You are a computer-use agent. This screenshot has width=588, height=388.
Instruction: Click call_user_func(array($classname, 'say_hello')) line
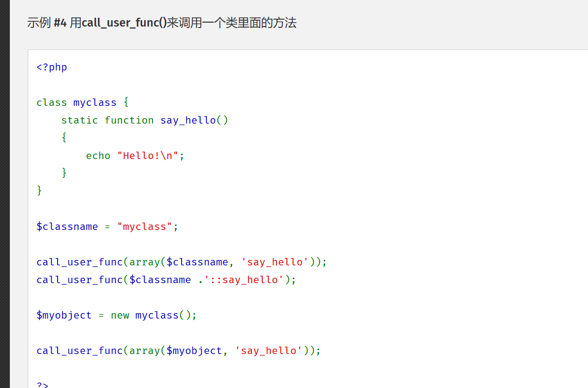[x=182, y=262]
